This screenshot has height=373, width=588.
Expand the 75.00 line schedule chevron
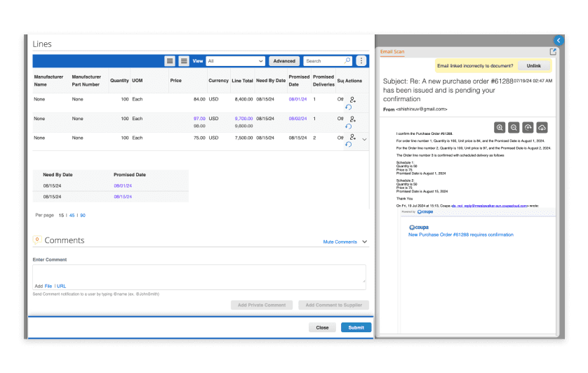click(x=364, y=139)
